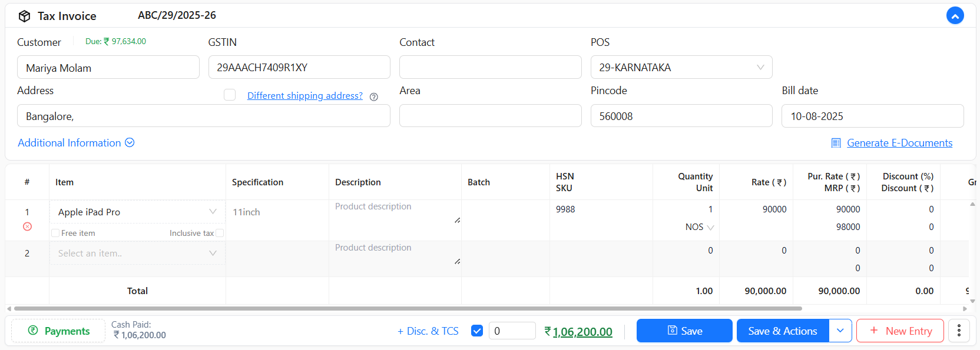Uncheck the blue round-off checkbox
The width and height of the screenshot is (980, 350).
click(x=477, y=331)
